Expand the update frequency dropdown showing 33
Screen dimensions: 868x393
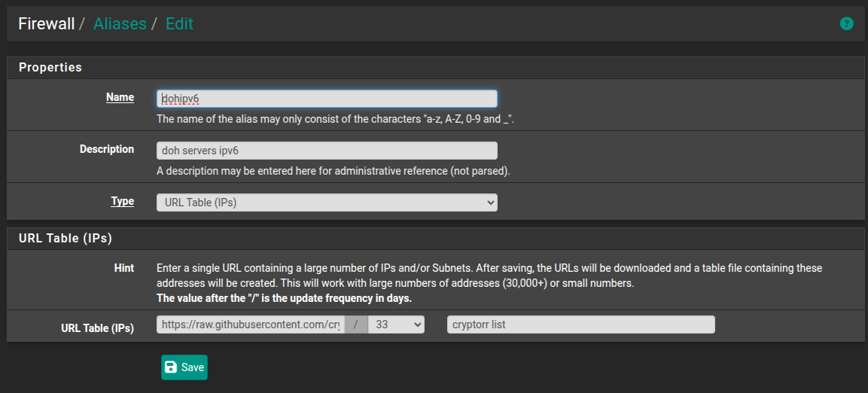[x=396, y=324]
